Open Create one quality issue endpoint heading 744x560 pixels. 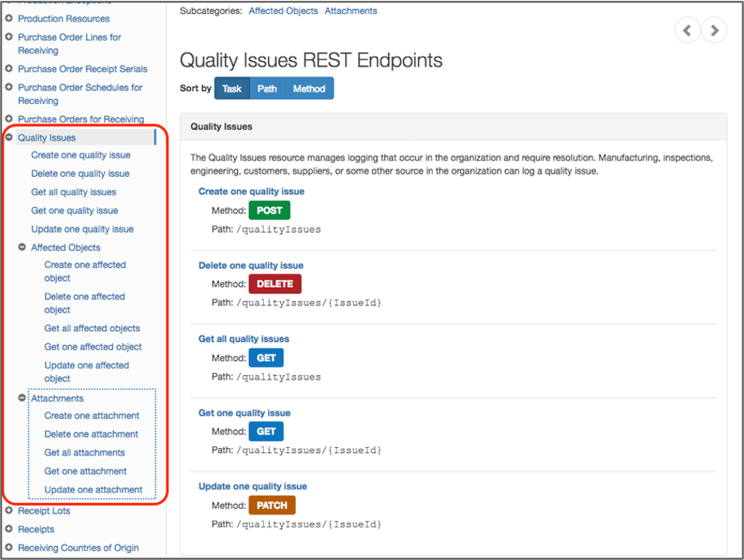click(x=252, y=192)
